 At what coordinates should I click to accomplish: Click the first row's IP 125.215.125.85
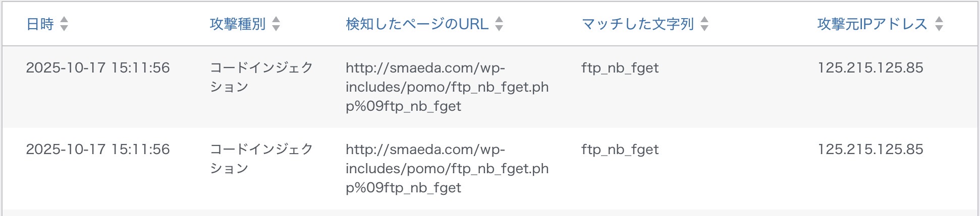point(870,68)
